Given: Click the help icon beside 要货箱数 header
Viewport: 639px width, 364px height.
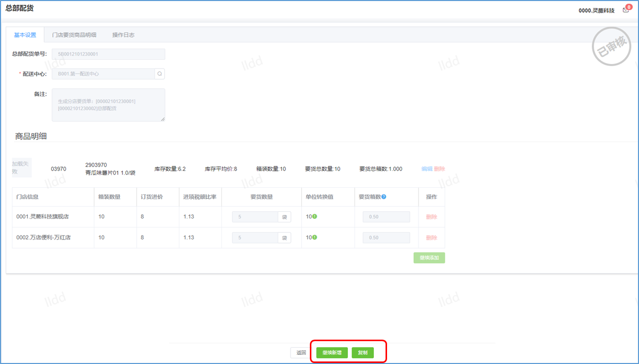Looking at the screenshot, I should (x=384, y=197).
